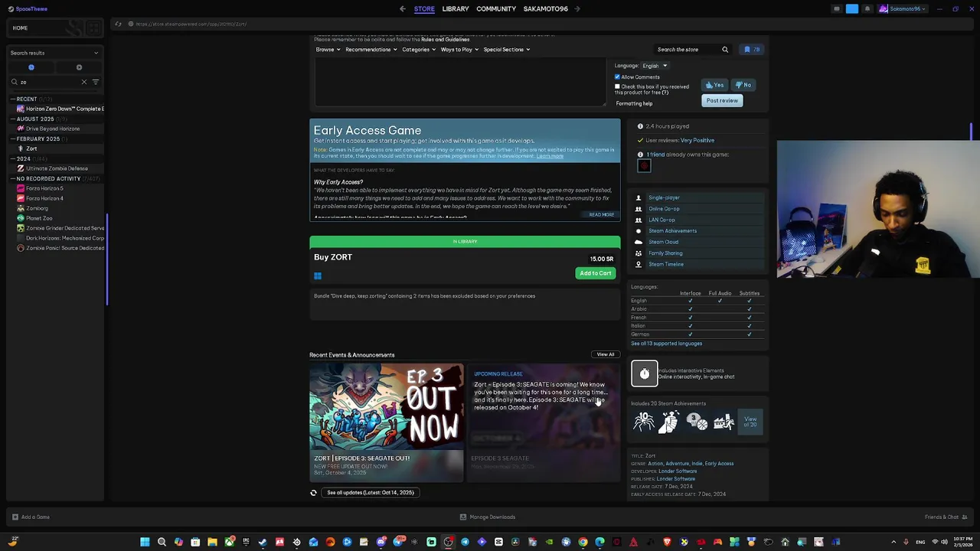Click the forward navigation arrow
The height and width of the screenshot is (551, 980).
coord(577,9)
